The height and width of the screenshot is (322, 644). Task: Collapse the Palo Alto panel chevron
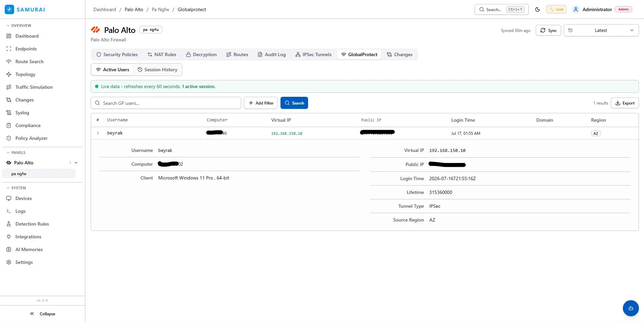click(x=76, y=163)
